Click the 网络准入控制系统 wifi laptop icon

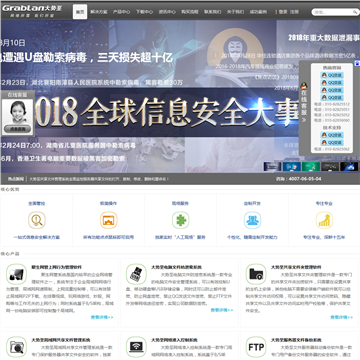(x=136, y=347)
